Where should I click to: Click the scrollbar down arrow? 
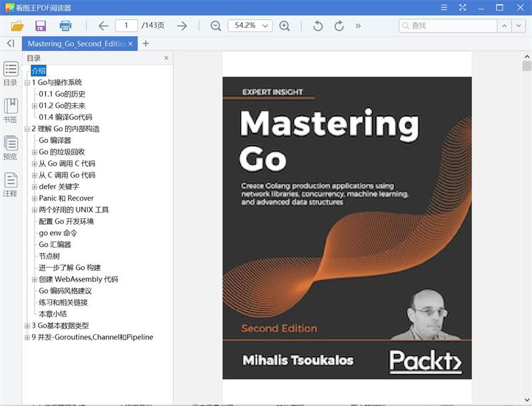coord(527,400)
